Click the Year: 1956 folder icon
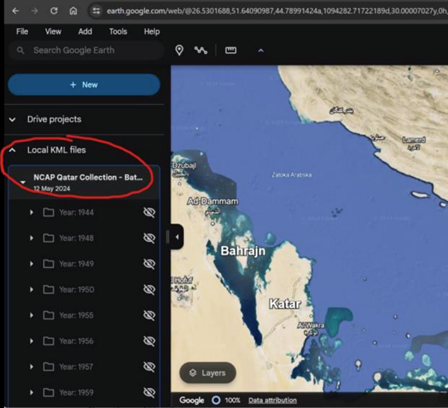The image size is (448, 408). tap(49, 341)
